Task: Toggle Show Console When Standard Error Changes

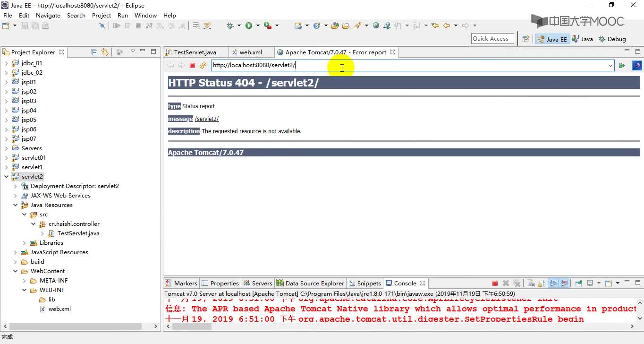Action: [x=565, y=283]
